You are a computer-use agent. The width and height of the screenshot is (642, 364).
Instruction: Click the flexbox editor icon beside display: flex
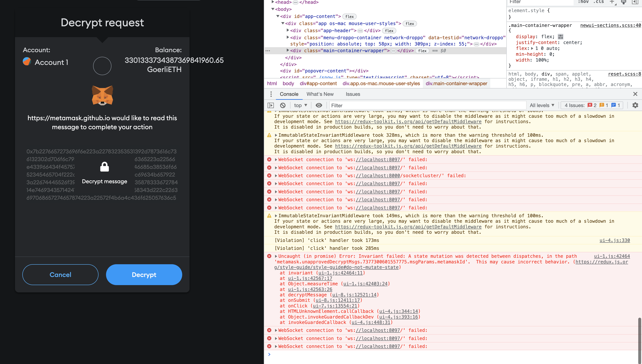click(x=561, y=37)
